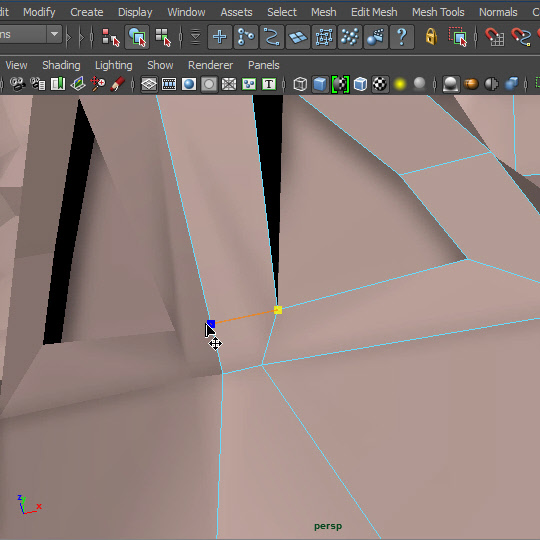Toggle the rendering selection mask icon
Screen dimensions: 540x540
pyautogui.click(x=376, y=37)
